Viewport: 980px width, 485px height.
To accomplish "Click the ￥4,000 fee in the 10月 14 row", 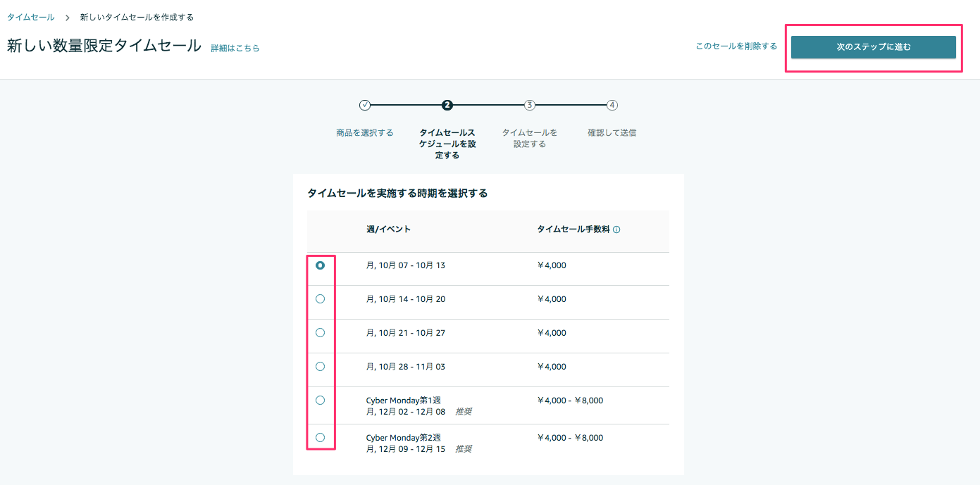I will (552, 299).
